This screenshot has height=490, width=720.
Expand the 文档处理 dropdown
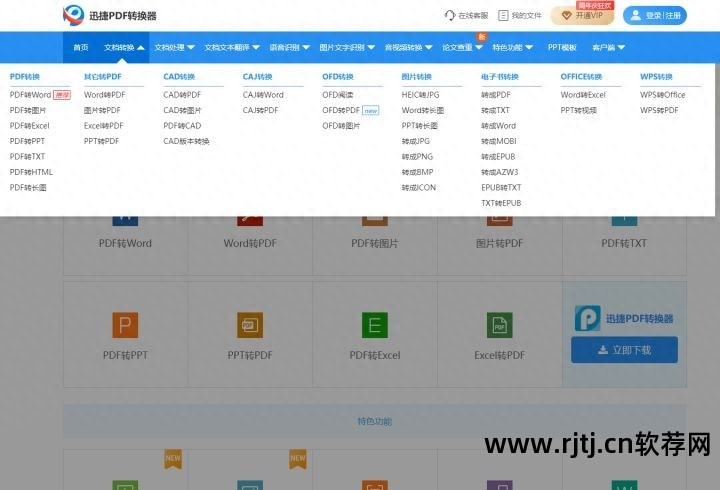click(174, 47)
